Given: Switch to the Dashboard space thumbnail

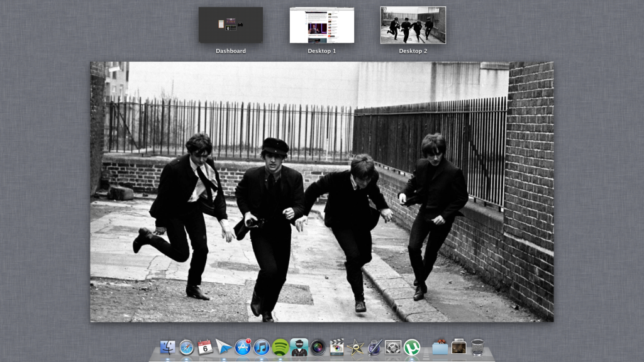Looking at the screenshot, I should coord(231,25).
